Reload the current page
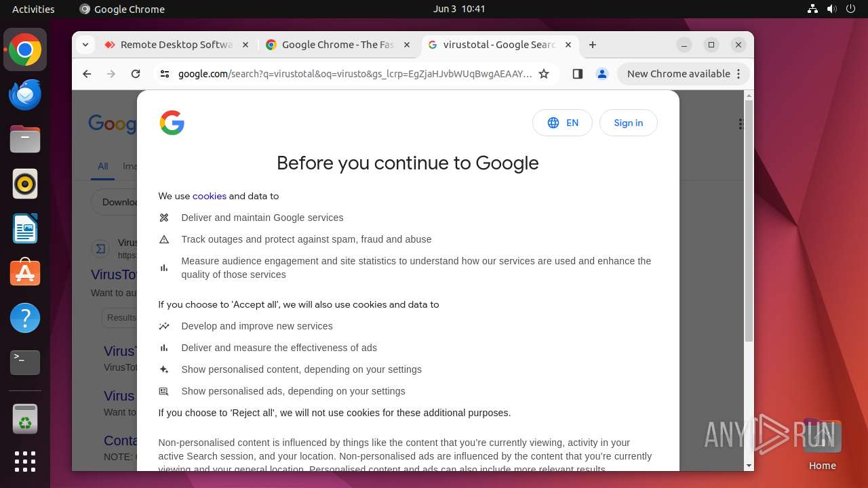This screenshot has width=868, height=488. pyautogui.click(x=136, y=74)
